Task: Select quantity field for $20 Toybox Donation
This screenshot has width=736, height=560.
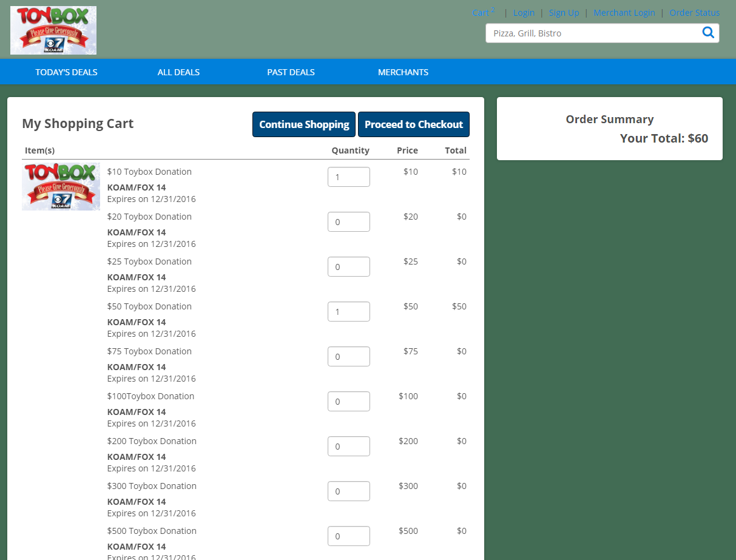Action: 349,221
